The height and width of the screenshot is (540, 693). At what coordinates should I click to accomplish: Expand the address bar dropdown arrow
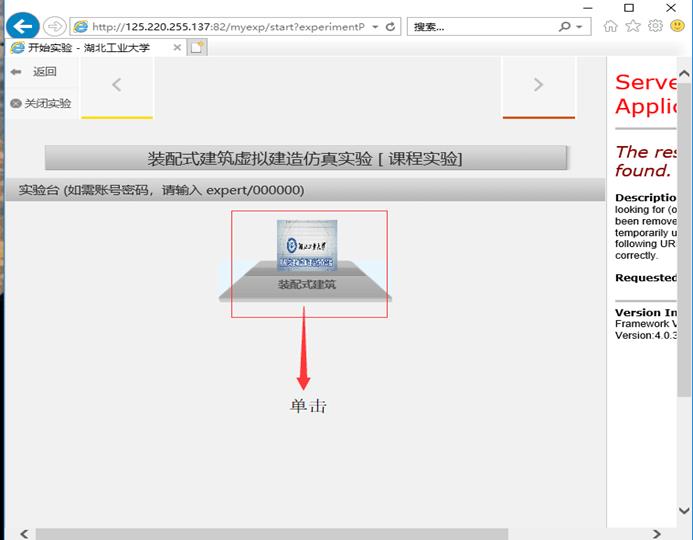point(375,27)
